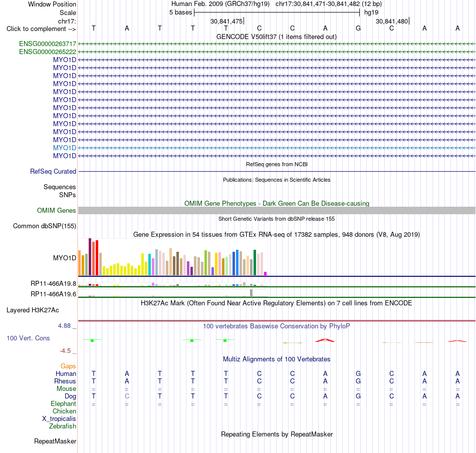Select the light-blue MYO1D transcript label
This screenshot has width=476, height=453.
64,148
